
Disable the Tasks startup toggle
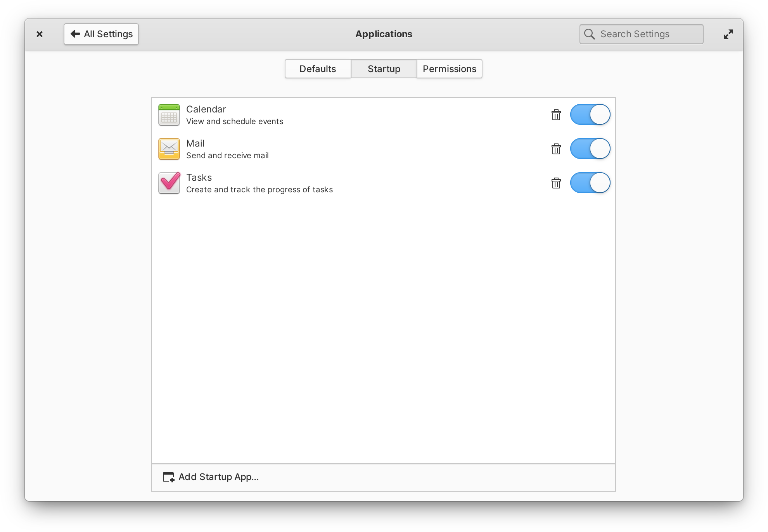[x=590, y=183]
